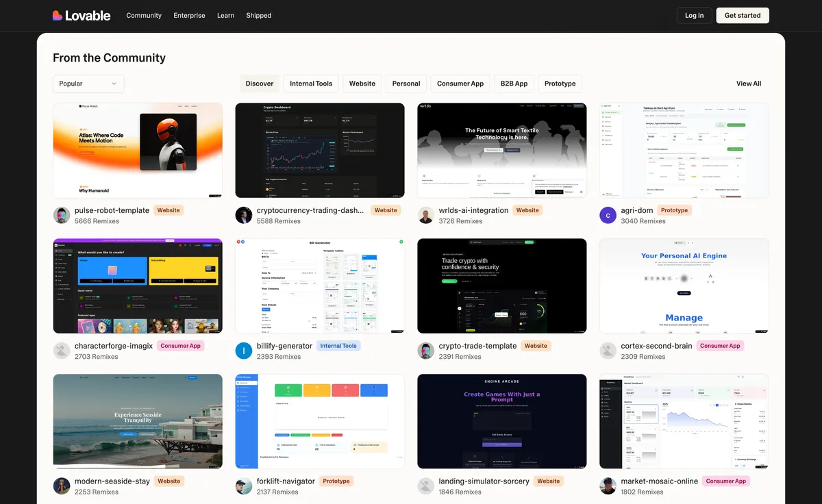Click the characterforge-imagix title

[x=114, y=346]
